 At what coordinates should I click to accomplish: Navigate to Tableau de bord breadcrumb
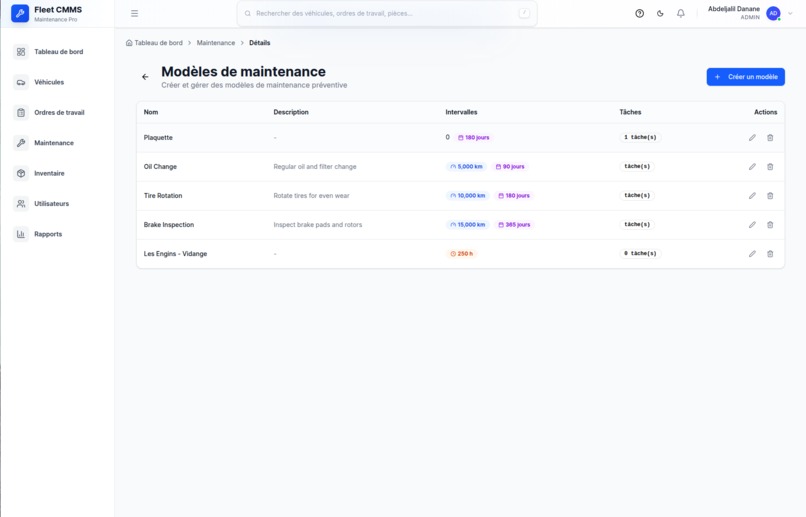coord(154,43)
